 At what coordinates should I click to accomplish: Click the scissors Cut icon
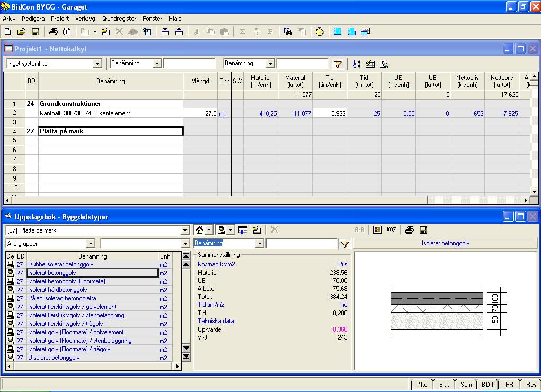pyautogui.click(x=197, y=32)
